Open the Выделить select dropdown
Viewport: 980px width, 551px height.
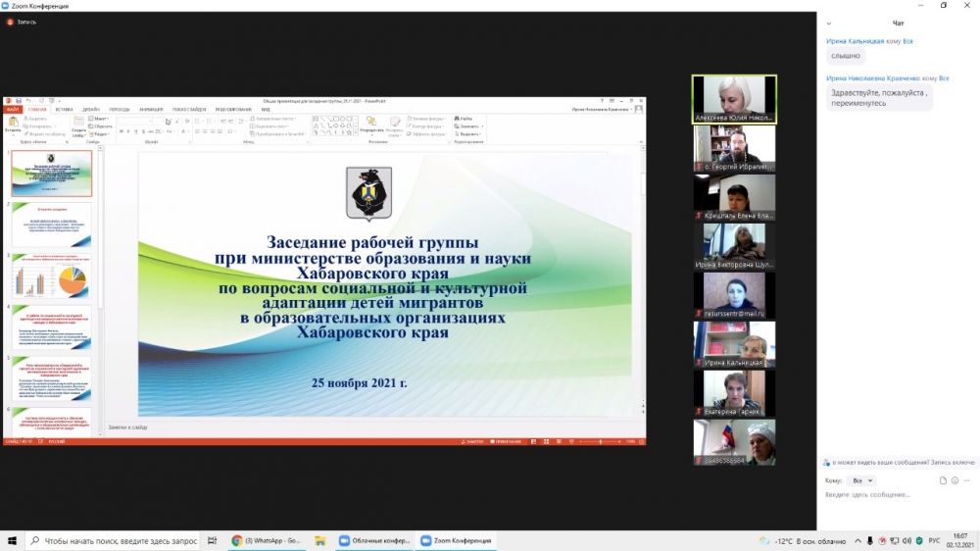[467, 134]
